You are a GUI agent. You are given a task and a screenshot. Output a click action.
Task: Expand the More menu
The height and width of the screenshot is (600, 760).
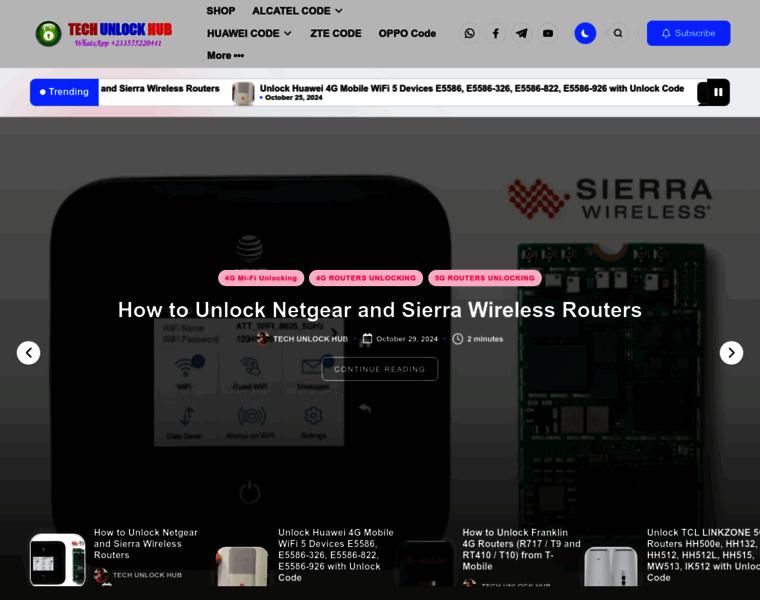point(225,55)
